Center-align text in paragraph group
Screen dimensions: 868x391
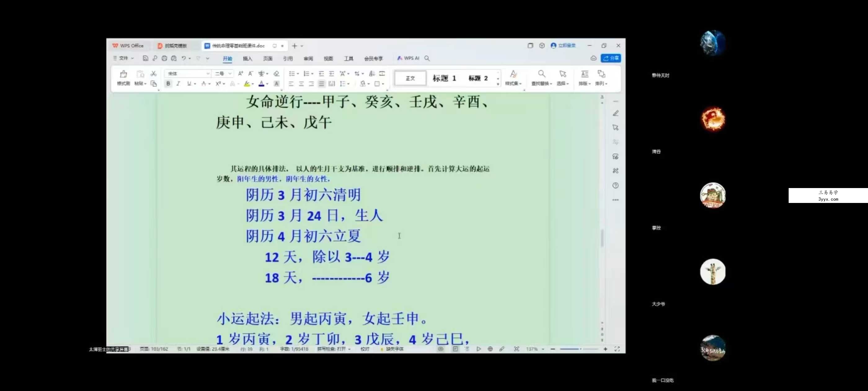tap(301, 84)
